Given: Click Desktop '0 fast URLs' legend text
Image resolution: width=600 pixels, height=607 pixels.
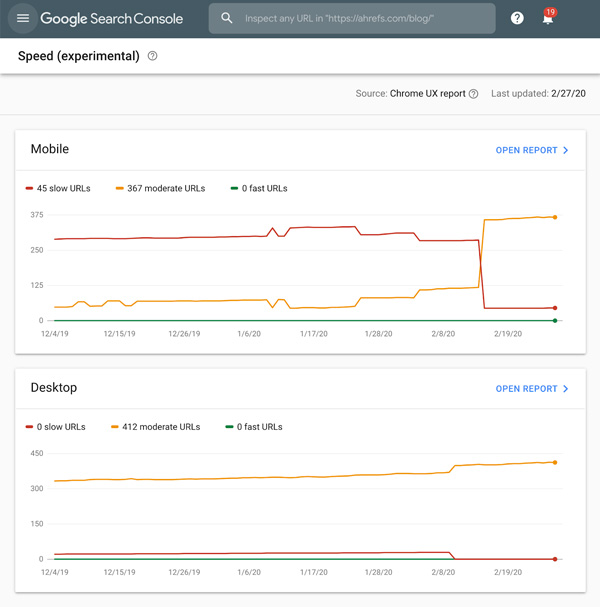Looking at the screenshot, I should point(259,427).
